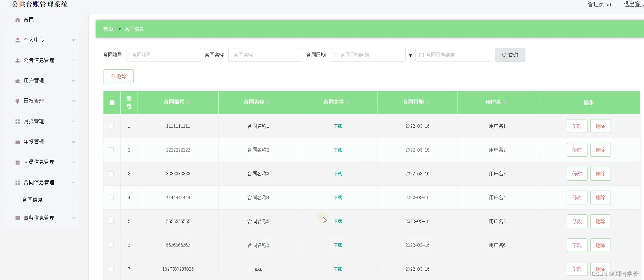Viewport: 644px width, 280px height.
Task: Click the clipboard icon beside 人员信息管理
Action: [18, 162]
